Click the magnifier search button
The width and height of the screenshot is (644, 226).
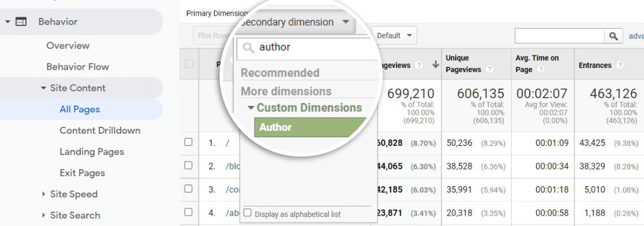pos(613,36)
